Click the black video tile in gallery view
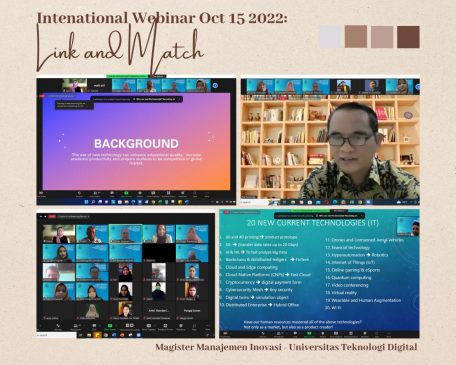 click(159, 252)
